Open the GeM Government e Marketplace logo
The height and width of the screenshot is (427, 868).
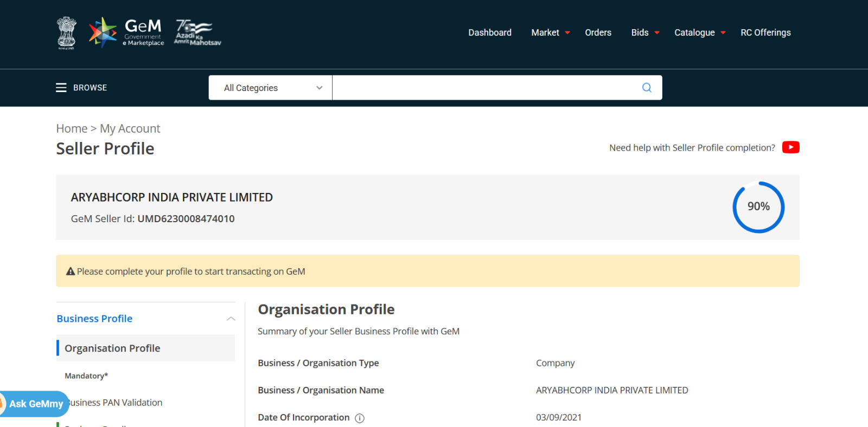[126, 33]
